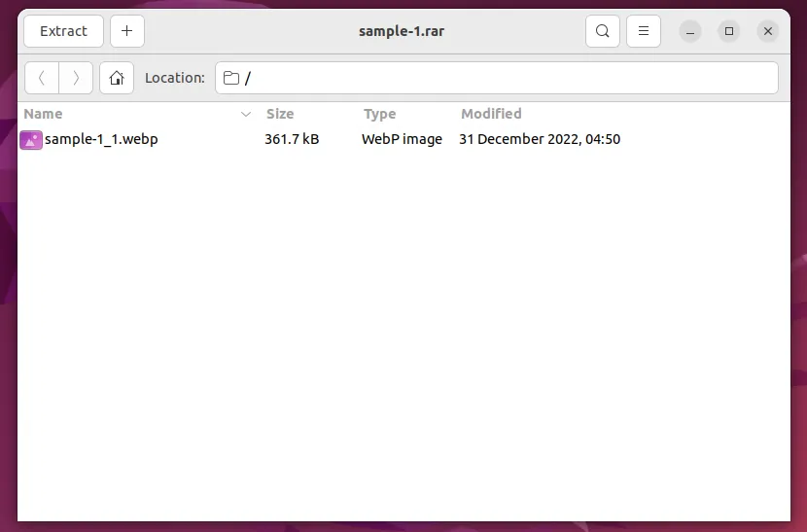Open the hamburger main menu

(x=644, y=31)
